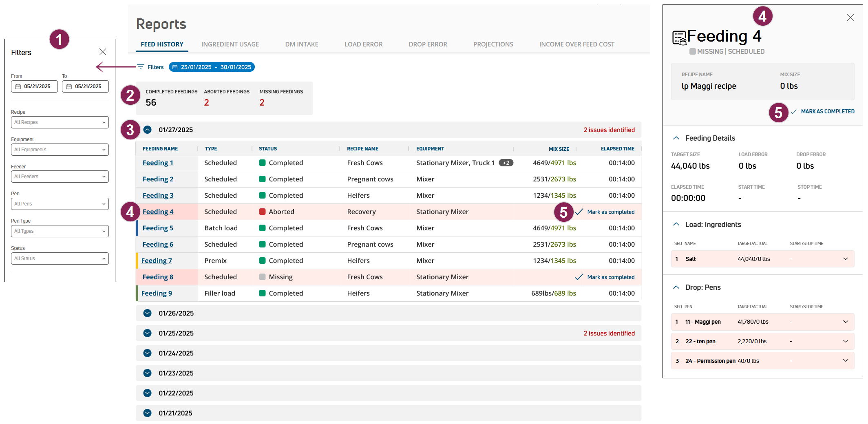Open the All Feeders dropdown
This screenshot has width=868, height=424.
click(60, 177)
